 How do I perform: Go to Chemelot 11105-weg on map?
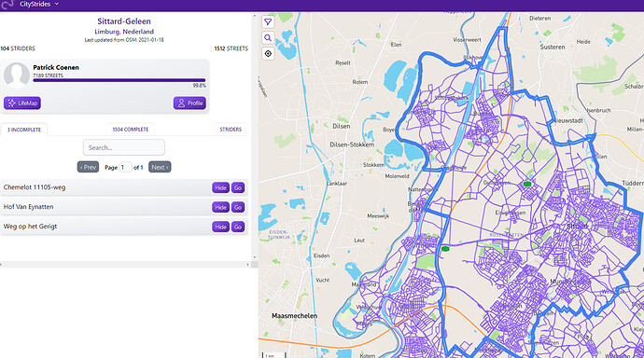tap(238, 187)
